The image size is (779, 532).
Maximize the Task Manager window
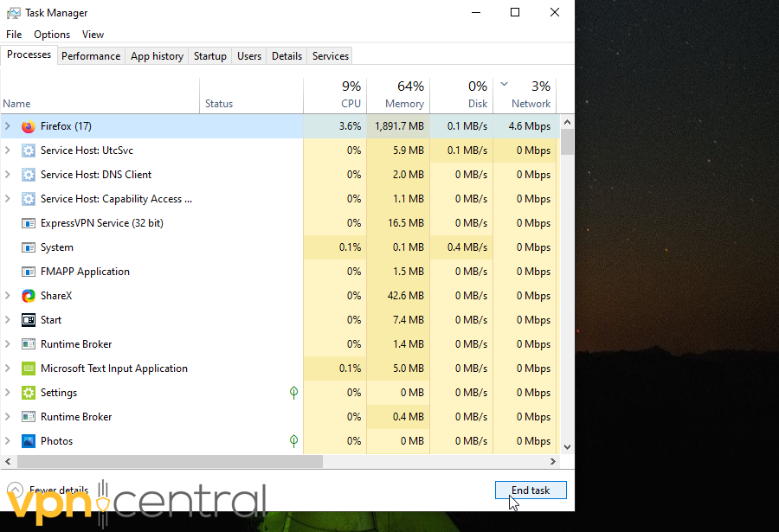coord(515,12)
